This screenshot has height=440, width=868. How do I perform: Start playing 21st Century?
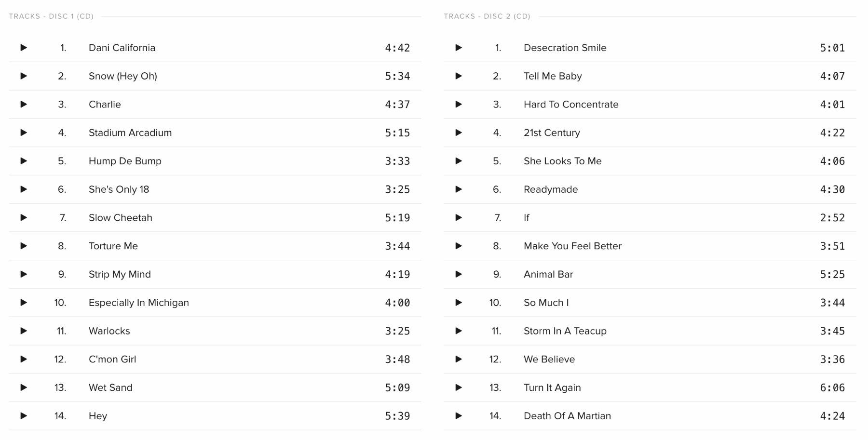(459, 133)
